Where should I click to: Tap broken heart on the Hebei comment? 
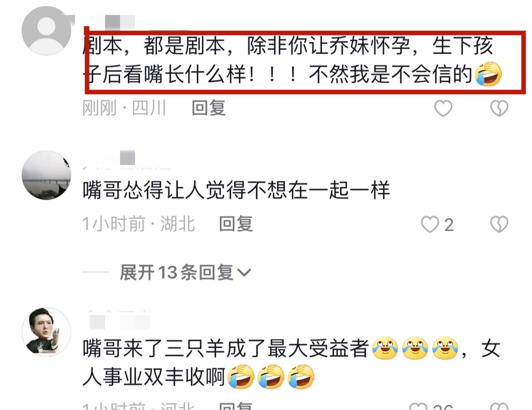tap(499, 406)
